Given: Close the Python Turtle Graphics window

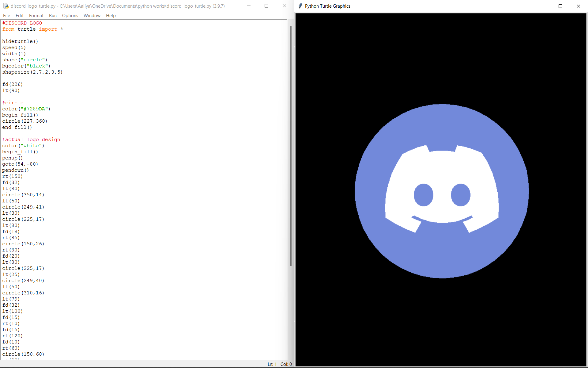Looking at the screenshot, I should click(579, 6).
